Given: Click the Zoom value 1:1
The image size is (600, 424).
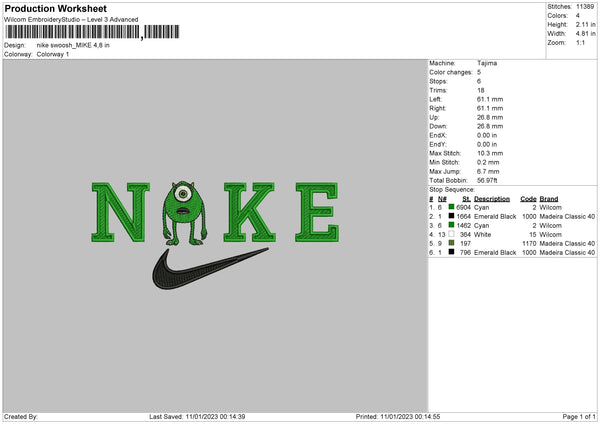Looking at the screenshot, I should pyautogui.click(x=580, y=42).
